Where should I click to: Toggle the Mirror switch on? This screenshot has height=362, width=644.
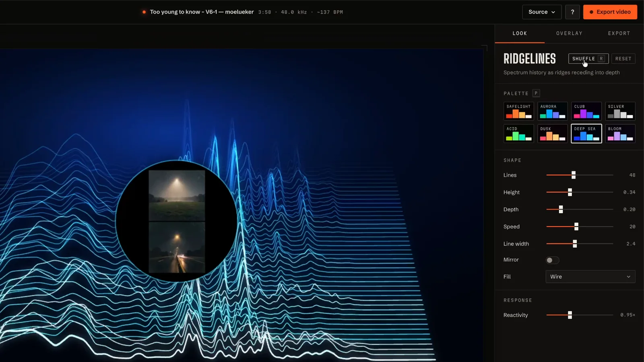point(552,260)
